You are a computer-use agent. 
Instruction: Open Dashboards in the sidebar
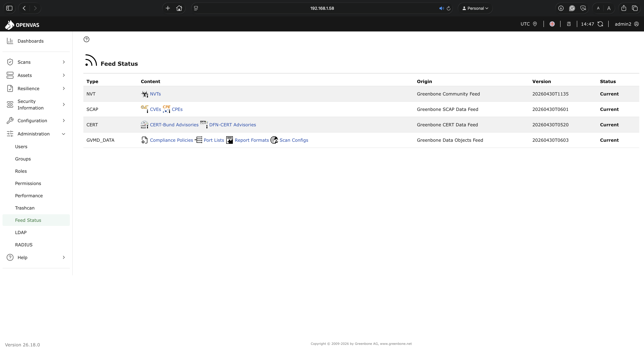[x=31, y=41]
